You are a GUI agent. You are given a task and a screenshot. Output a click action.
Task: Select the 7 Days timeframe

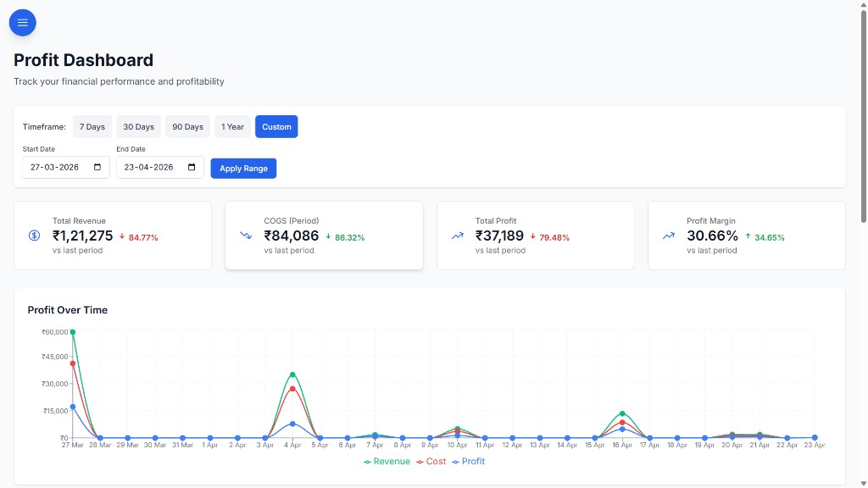(x=92, y=127)
